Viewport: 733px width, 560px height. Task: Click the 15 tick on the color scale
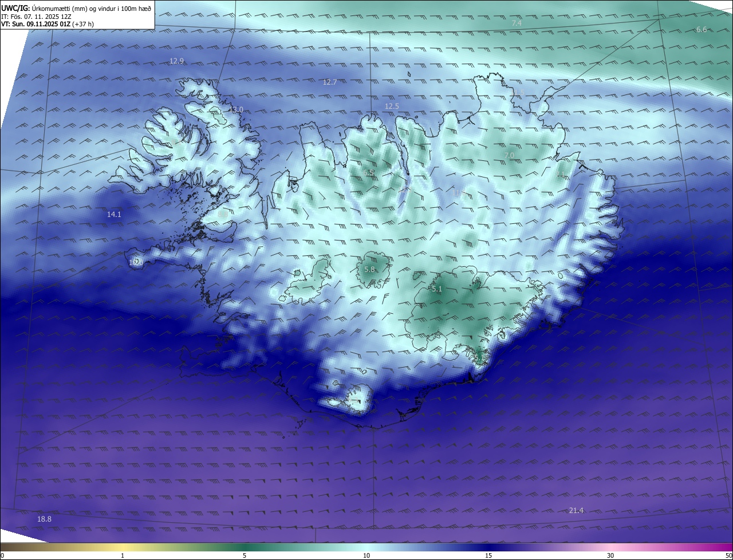click(488, 555)
